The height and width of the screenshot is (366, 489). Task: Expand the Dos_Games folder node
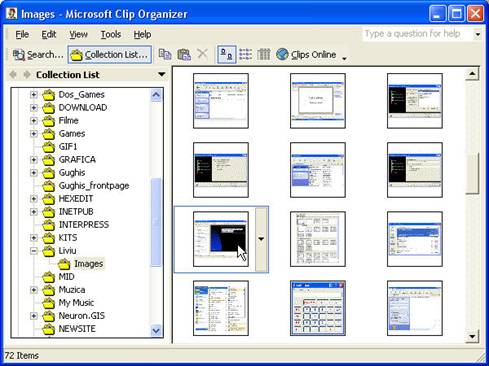pos(33,95)
